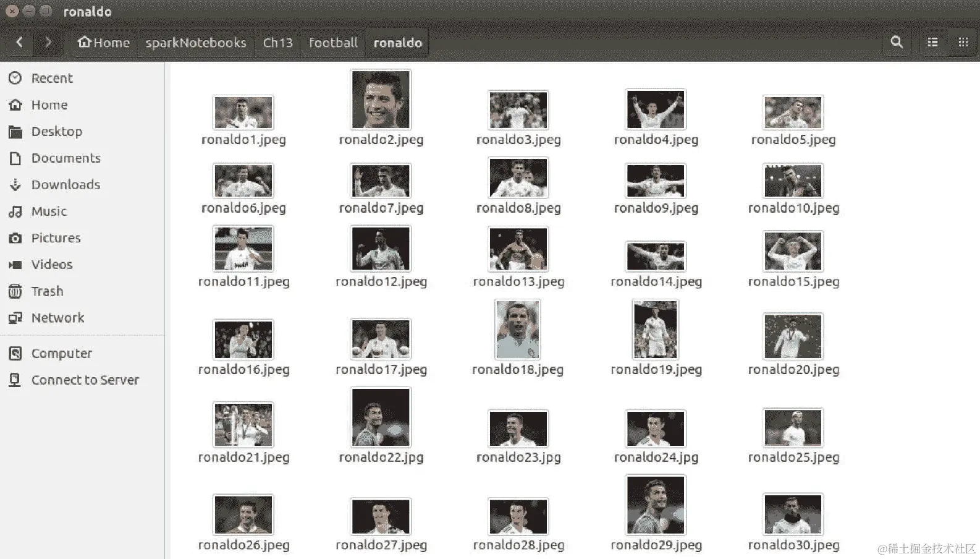This screenshot has height=559, width=980.
Task: Select the ronaldo6.jpeg thumbnail
Action: 243,181
